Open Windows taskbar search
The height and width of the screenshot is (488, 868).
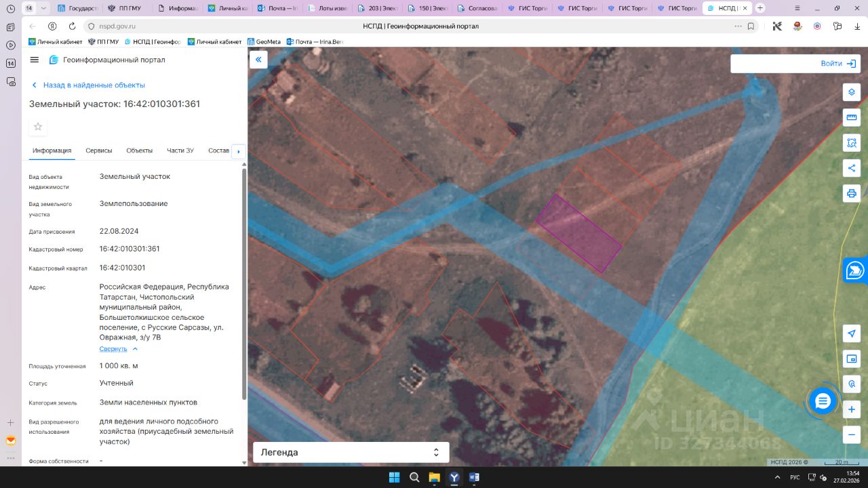[414, 477]
